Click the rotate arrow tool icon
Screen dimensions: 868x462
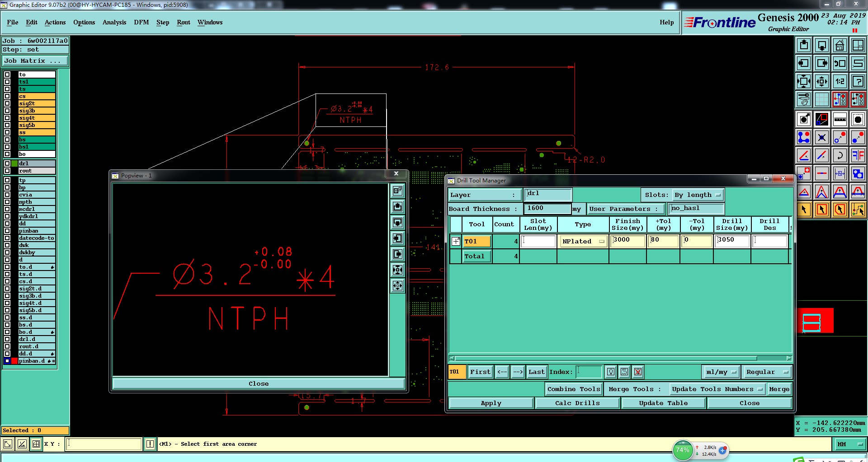[840, 155]
